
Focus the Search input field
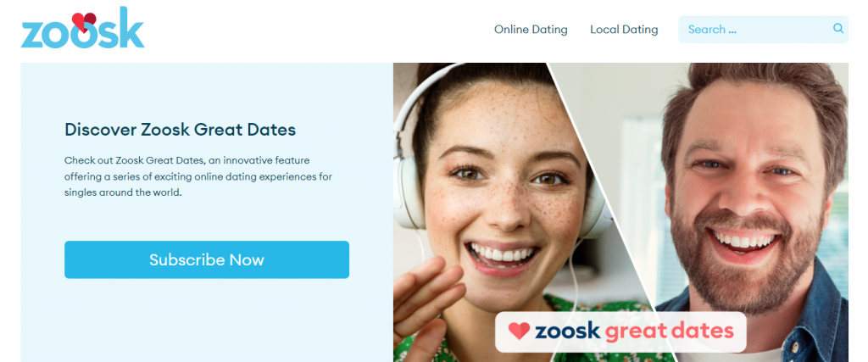(x=764, y=30)
